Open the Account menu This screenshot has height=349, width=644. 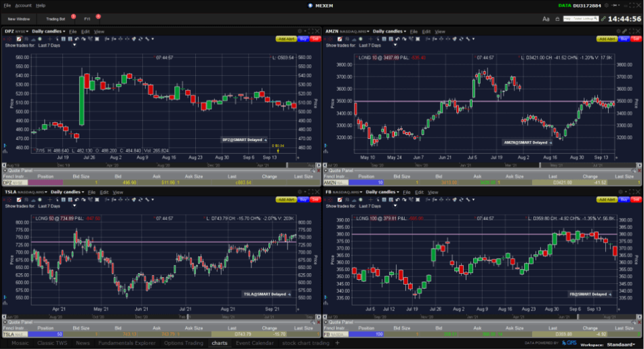[x=23, y=5]
